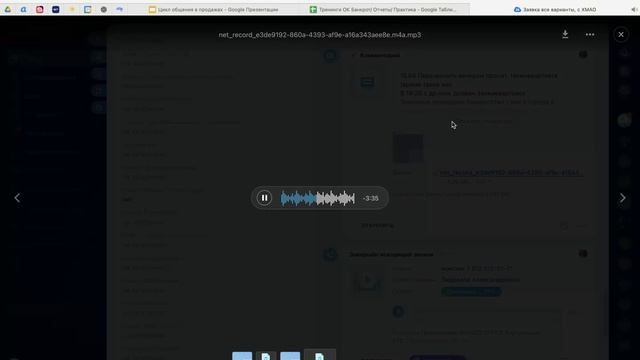
Task: Open the dark navy bookmark icon
Action: 56,9
